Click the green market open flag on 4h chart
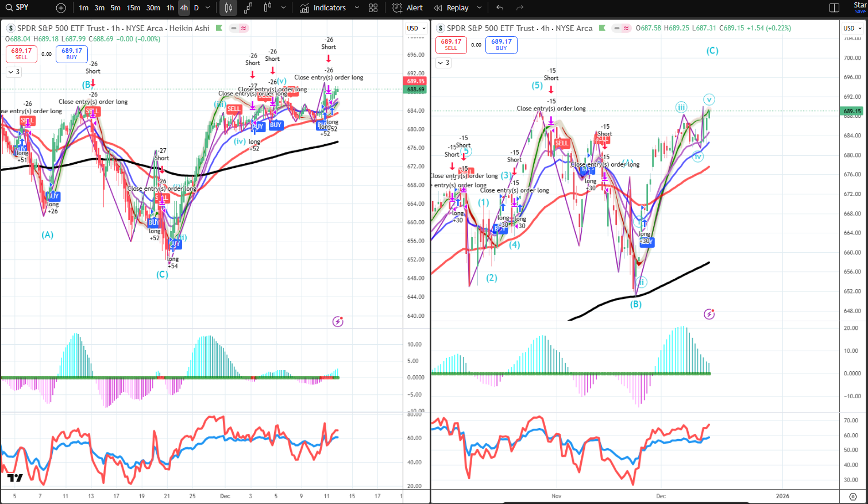Screen dimensions: 868x504 point(602,28)
